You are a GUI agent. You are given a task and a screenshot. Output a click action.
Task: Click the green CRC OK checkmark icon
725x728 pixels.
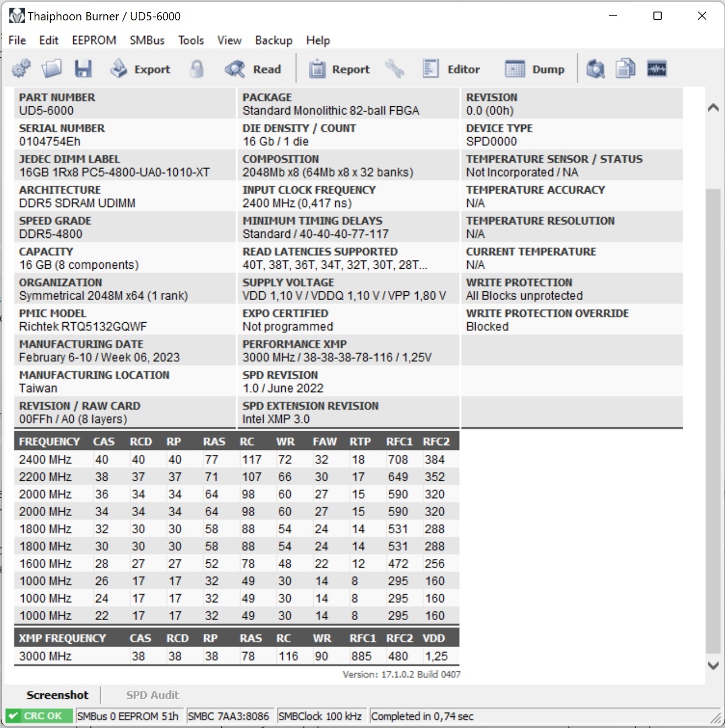click(x=13, y=716)
